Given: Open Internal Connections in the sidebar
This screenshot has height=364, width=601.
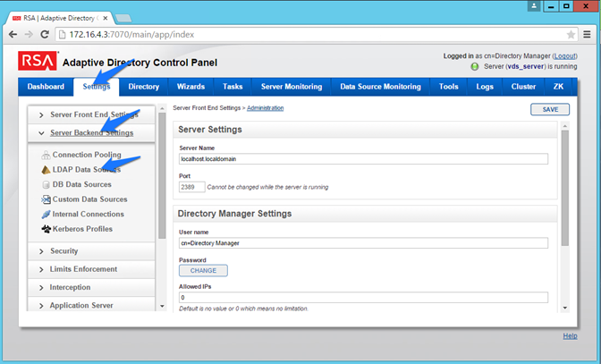Looking at the screenshot, I should point(89,214).
